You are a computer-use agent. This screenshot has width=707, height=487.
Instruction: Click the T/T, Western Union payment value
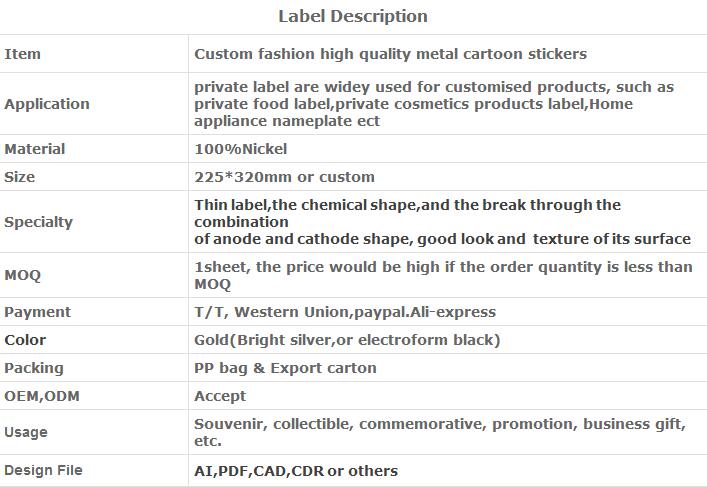(x=345, y=312)
